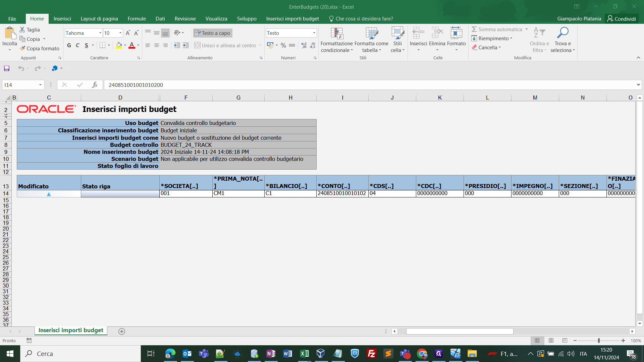Apply thousands separator style

click(292, 45)
